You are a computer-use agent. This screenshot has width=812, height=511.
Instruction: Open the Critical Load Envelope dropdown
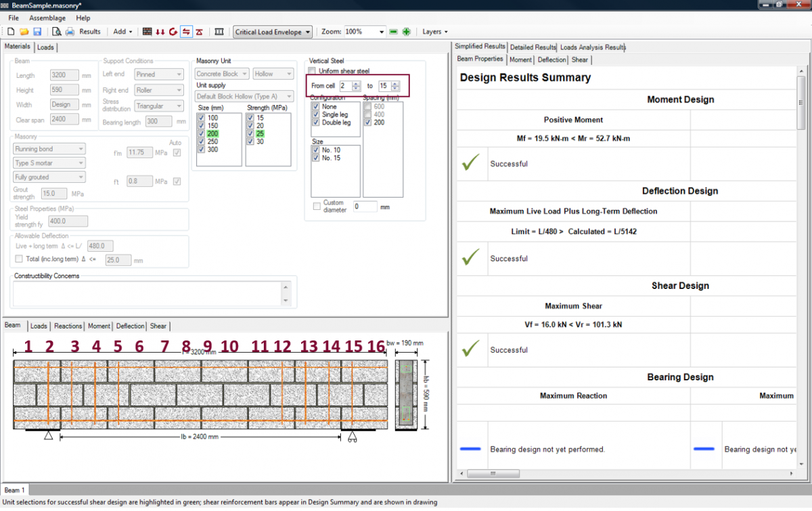pyautogui.click(x=273, y=32)
